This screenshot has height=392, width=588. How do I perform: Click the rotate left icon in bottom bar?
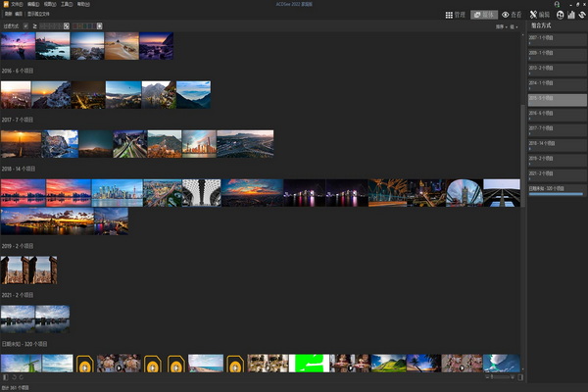pyautogui.click(x=15, y=377)
